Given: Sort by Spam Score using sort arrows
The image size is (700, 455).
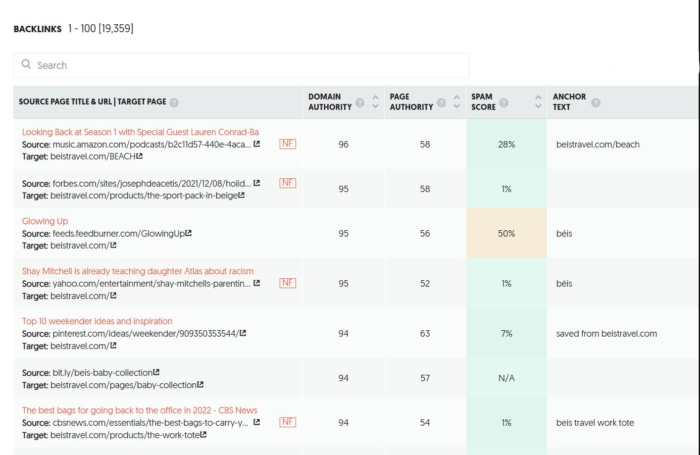Looking at the screenshot, I should click(x=538, y=102).
